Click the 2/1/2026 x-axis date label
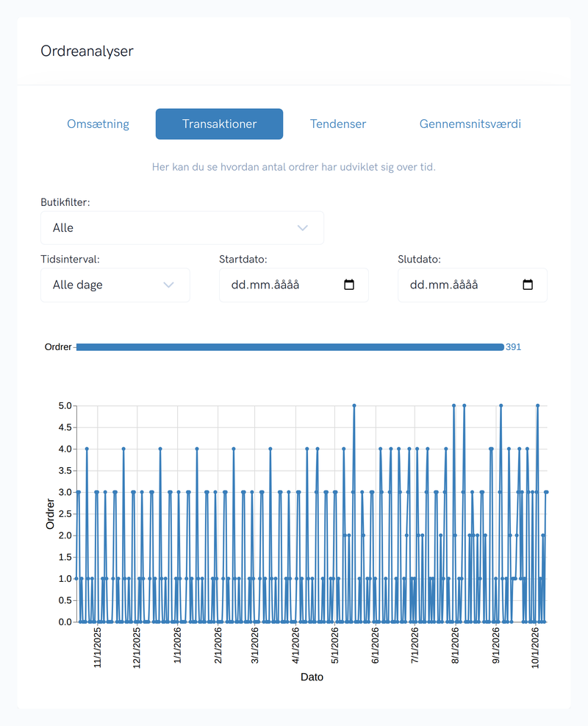588x726 pixels. coord(218,645)
